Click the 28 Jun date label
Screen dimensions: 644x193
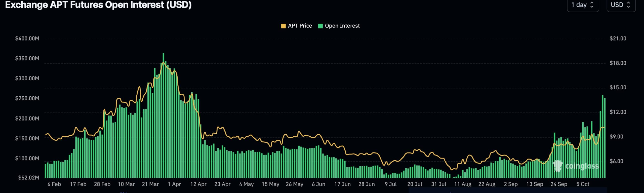(367, 184)
